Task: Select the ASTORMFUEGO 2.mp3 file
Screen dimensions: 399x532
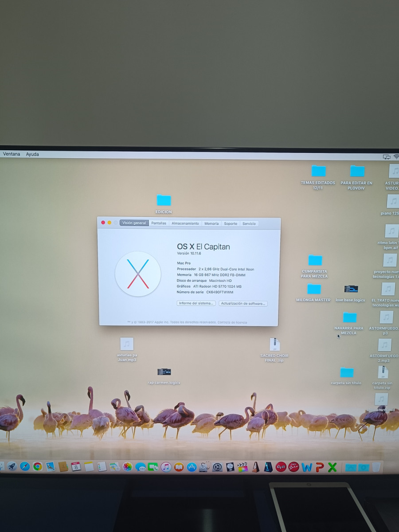Action: click(x=384, y=350)
